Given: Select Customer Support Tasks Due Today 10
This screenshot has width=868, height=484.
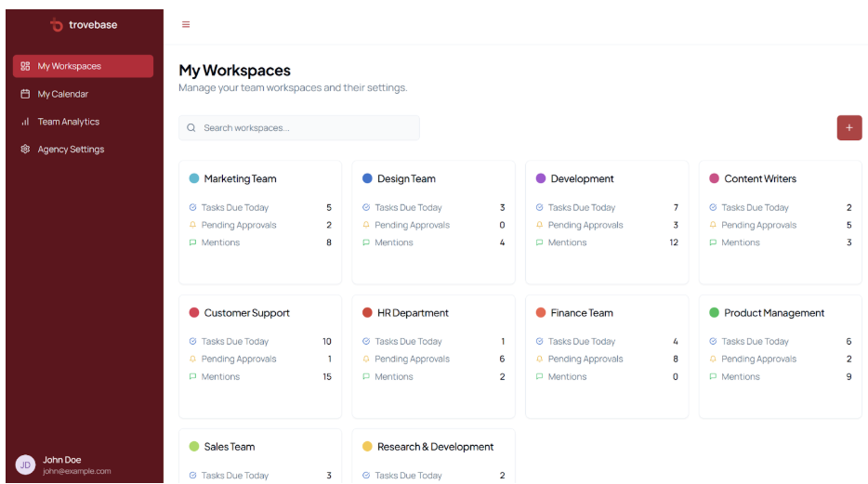Looking at the screenshot, I should (327, 341).
